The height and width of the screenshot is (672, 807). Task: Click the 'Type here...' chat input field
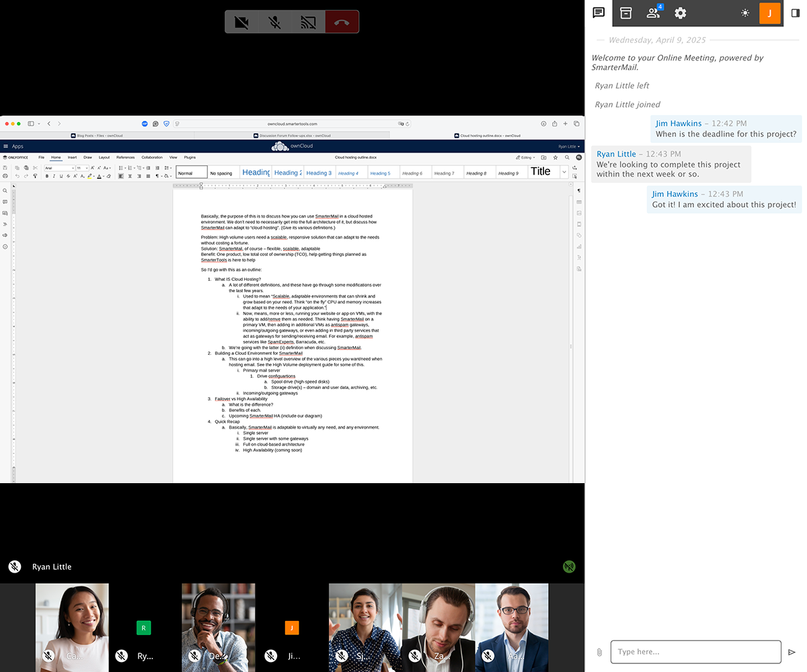click(x=695, y=652)
